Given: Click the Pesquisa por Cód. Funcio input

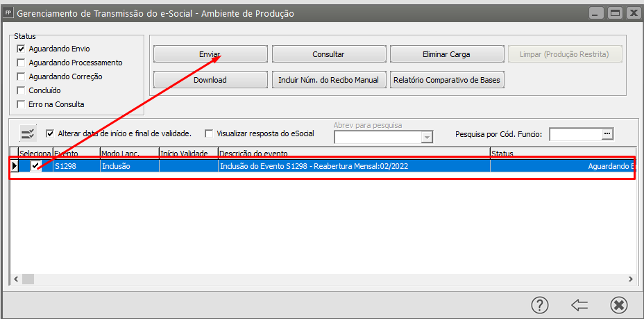Looking at the screenshot, I should 576,133.
